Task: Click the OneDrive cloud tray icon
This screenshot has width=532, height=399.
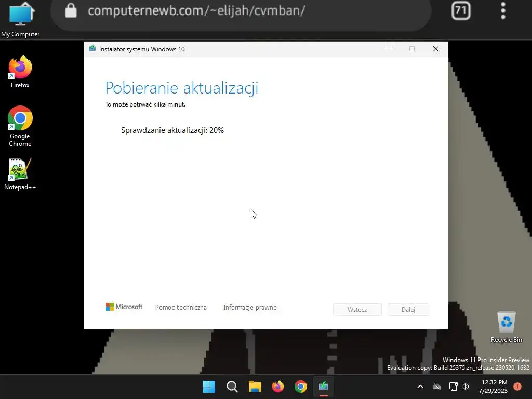Action: [x=437, y=387]
